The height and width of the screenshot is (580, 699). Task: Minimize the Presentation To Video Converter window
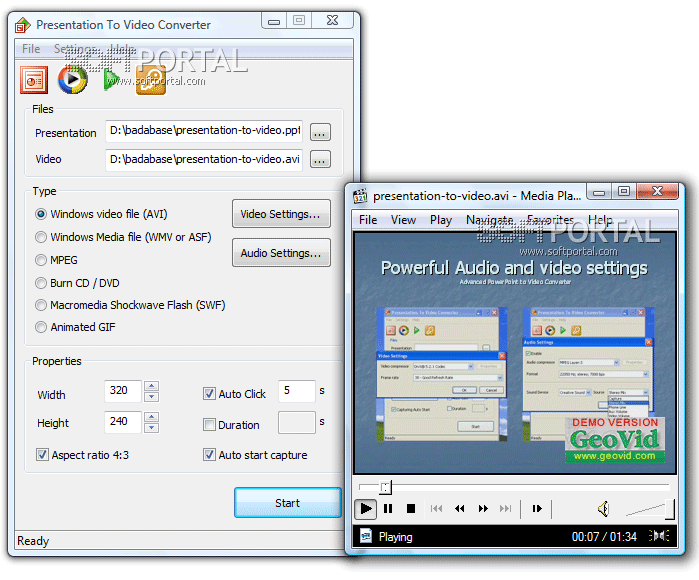tap(274, 21)
